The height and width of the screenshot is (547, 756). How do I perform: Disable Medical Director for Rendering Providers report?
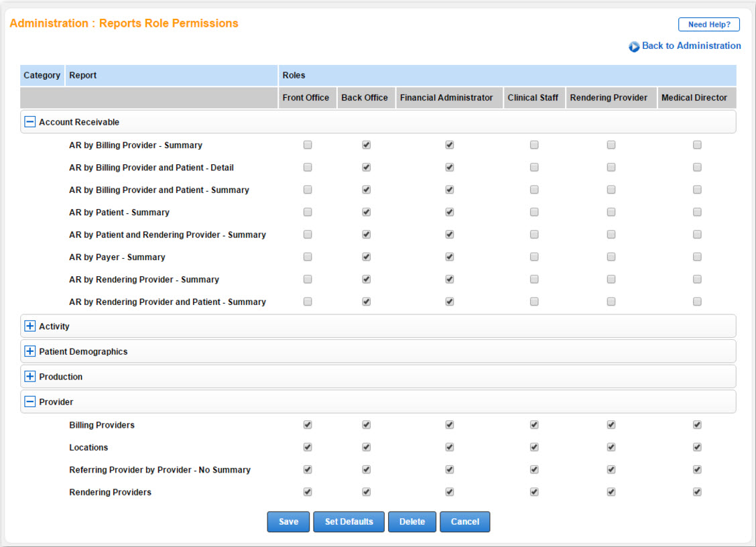click(x=697, y=492)
